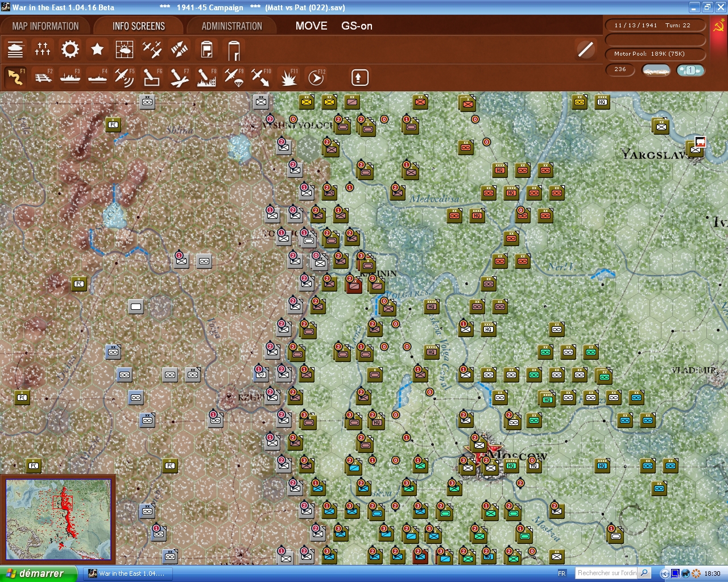Select the F2 rail movement mode
The width and height of the screenshot is (728, 582).
point(43,77)
